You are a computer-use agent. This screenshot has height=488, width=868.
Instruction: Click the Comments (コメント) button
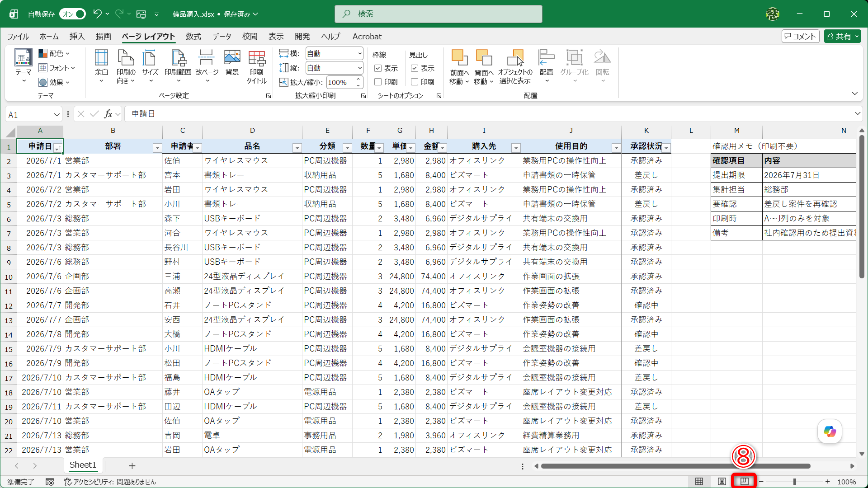(800, 37)
